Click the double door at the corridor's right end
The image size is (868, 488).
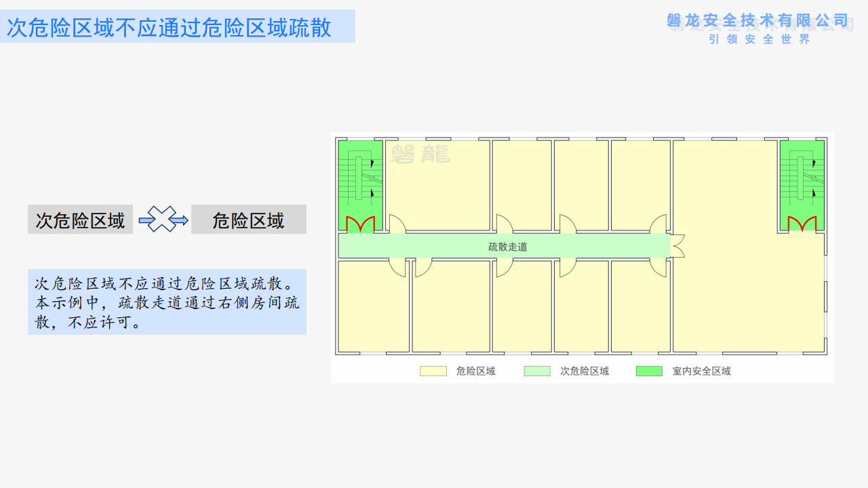click(x=677, y=246)
